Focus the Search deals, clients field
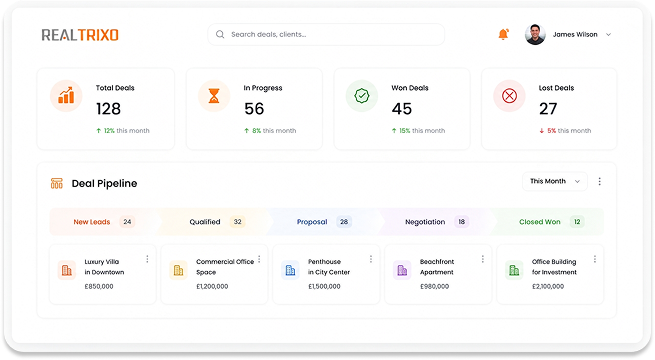Viewport: 655px width, 360px height. coord(326,34)
